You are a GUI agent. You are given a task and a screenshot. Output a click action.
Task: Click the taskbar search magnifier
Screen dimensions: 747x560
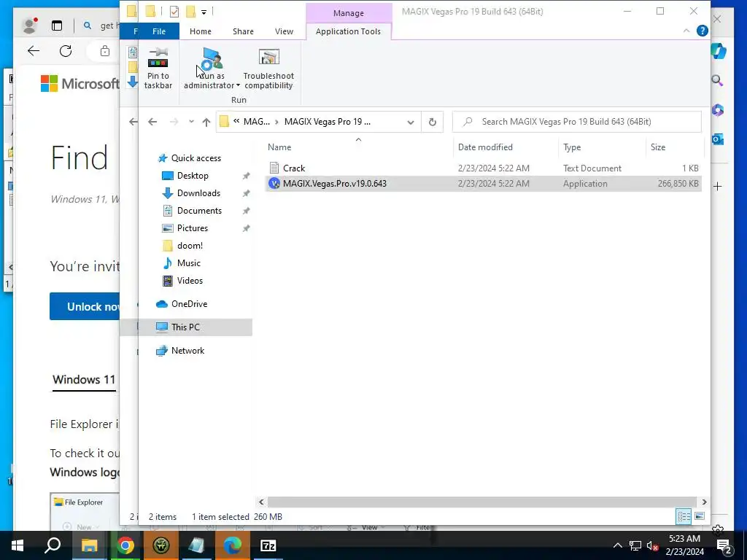point(53,545)
